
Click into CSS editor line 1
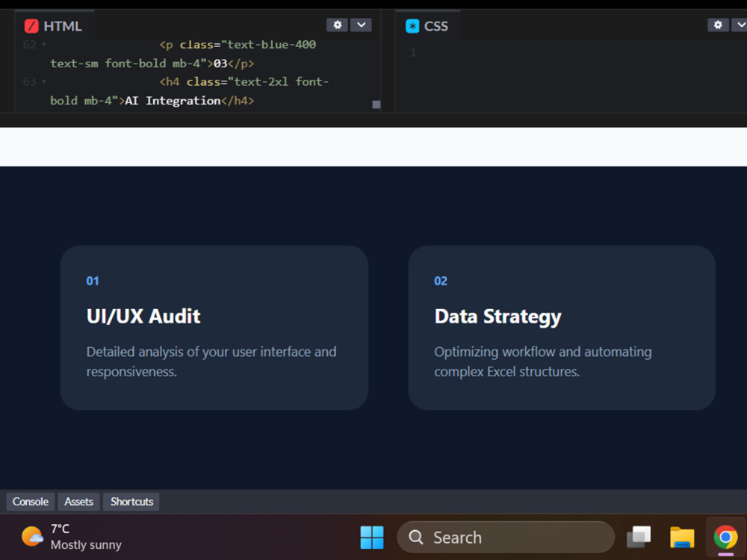pyautogui.click(x=571, y=52)
